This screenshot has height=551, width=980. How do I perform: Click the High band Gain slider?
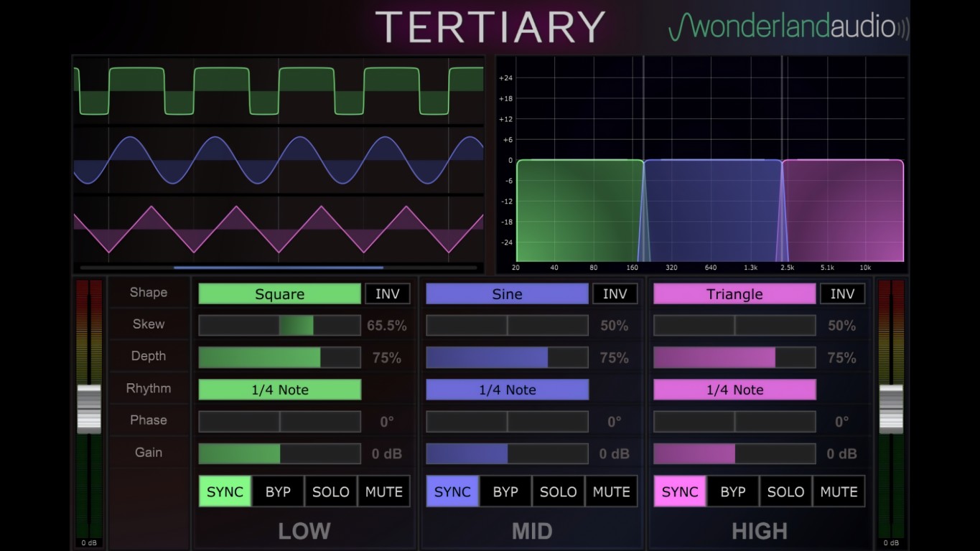(734, 453)
